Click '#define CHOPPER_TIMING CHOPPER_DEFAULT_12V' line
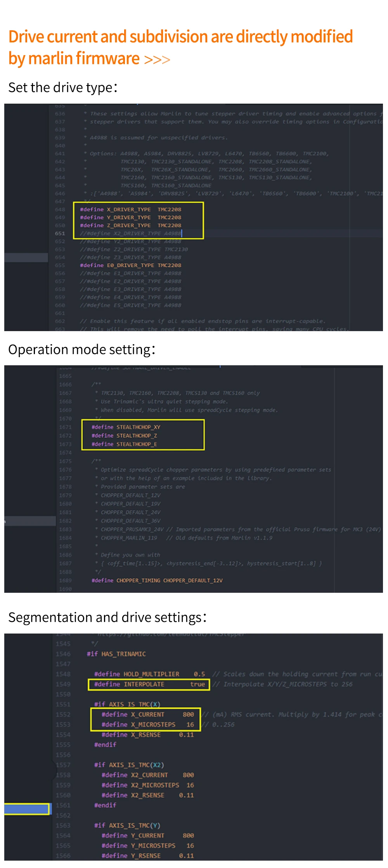This screenshot has height=868, width=388. (x=157, y=580)
